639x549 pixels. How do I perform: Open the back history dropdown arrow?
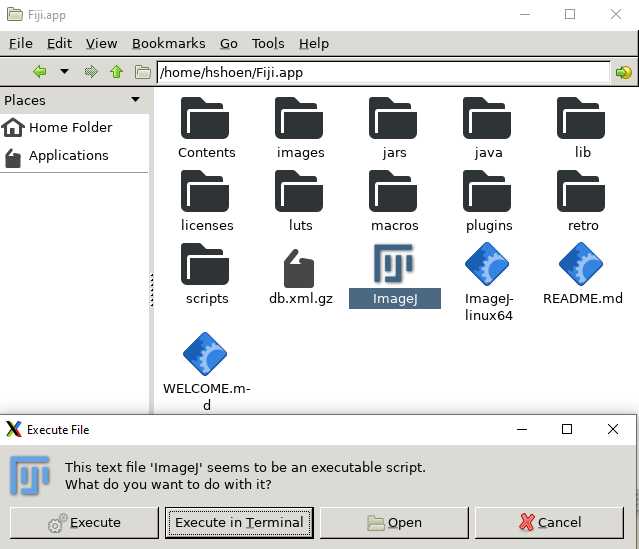64,72
